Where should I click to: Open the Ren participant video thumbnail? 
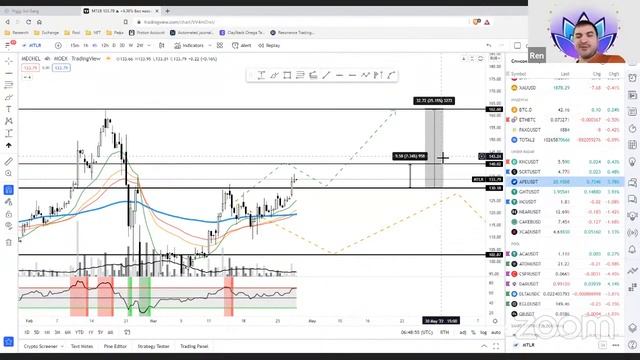(x=584, y=31)
